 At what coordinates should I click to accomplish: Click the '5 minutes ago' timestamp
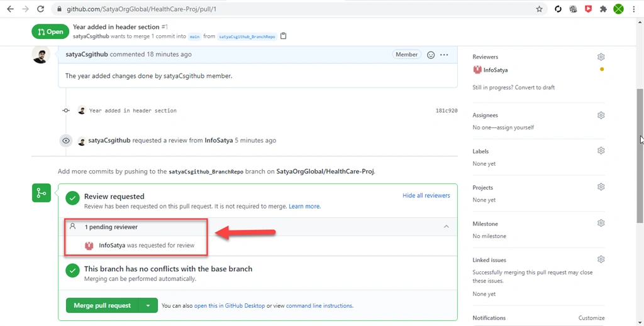tap(255, 140)
